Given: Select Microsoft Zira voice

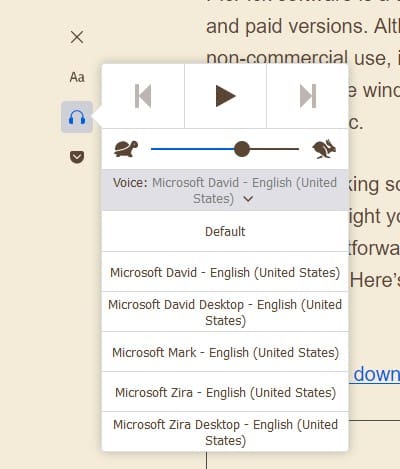Looking at the screenshot, I should click(225, 392).
